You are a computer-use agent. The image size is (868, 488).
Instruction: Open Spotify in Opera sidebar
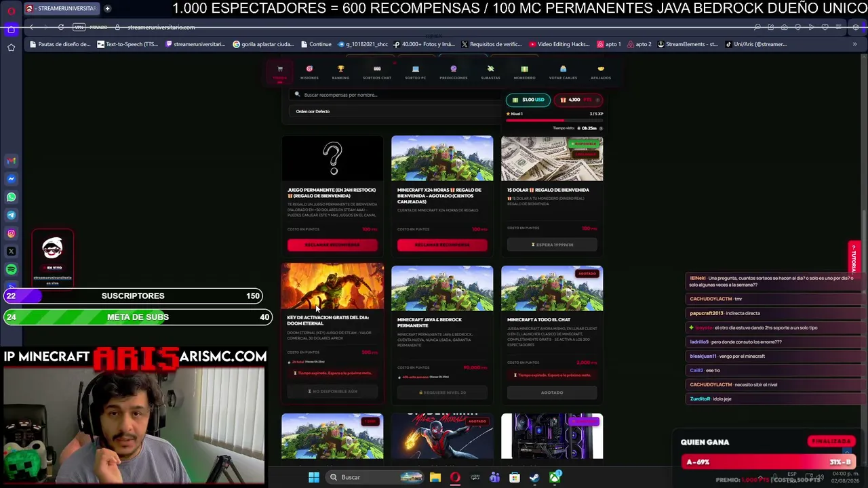coord(11,270)
